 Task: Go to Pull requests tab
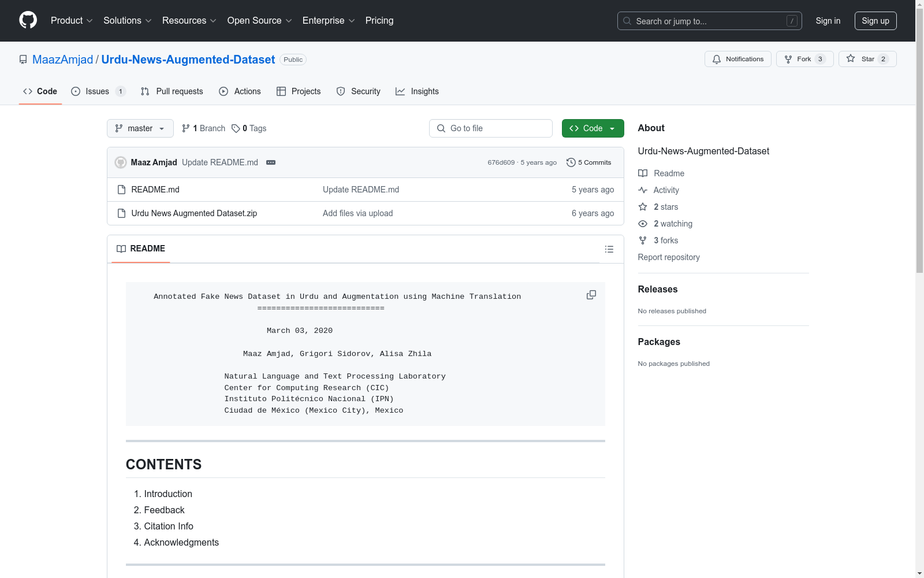(172, 91)
